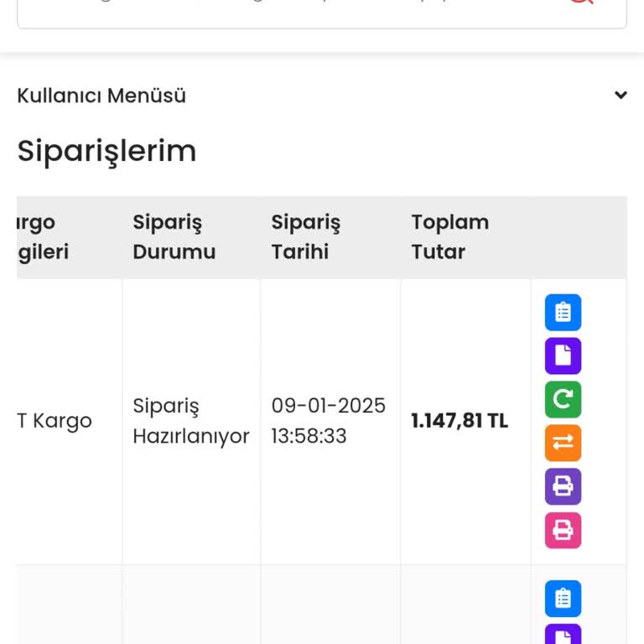Screen dimensions: 644x644
Task: Open order details via blue clipboard icon of first order
Action: (x=563, y=313)
